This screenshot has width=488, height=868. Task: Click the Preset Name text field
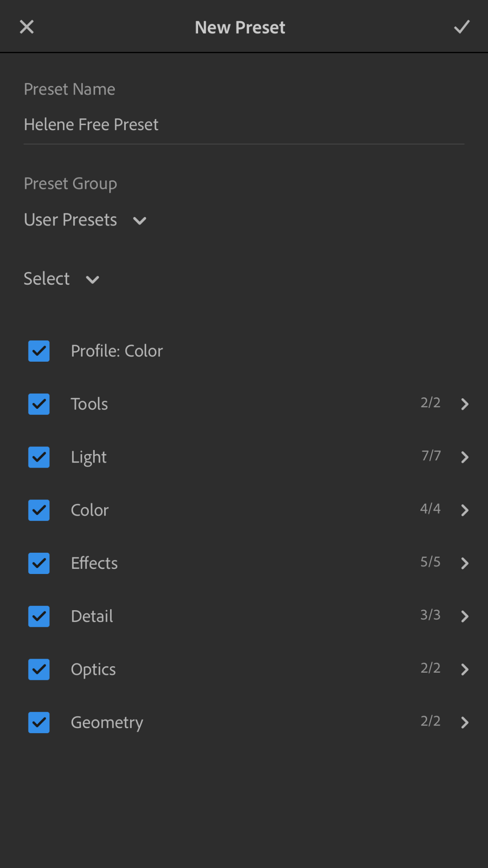244,125
